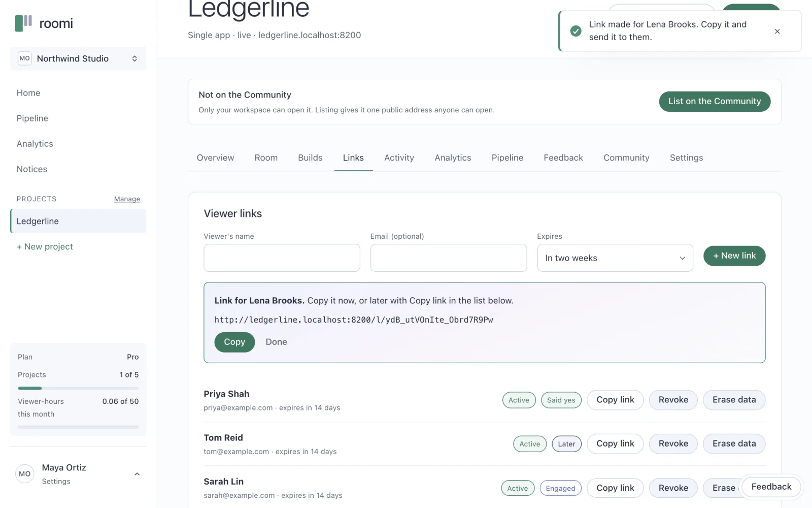This screenshot has width=812, height=508.
Task: Open the Northwind Studio workspace switcher
Action: click(78, 58)
